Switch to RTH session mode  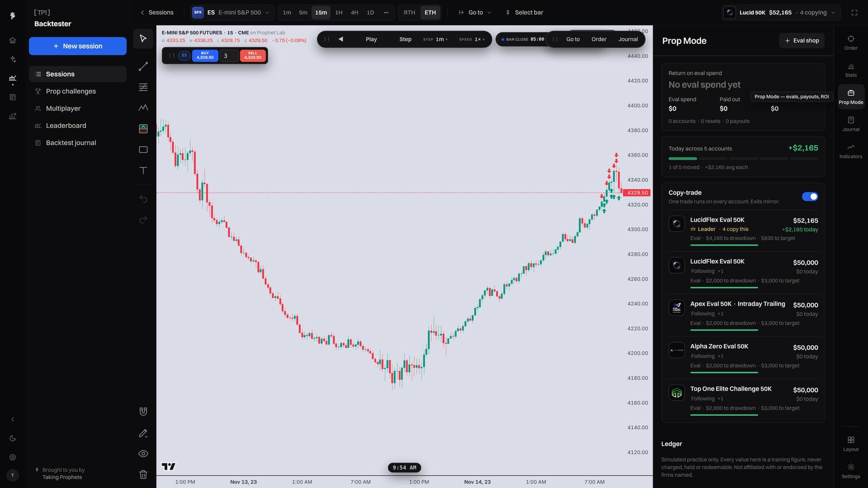409,13
